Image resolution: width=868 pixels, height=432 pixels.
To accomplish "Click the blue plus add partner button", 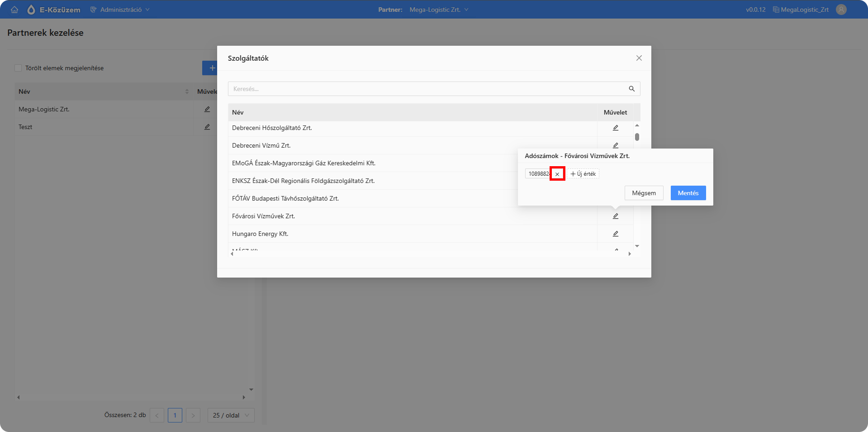I will click(210, 68).
